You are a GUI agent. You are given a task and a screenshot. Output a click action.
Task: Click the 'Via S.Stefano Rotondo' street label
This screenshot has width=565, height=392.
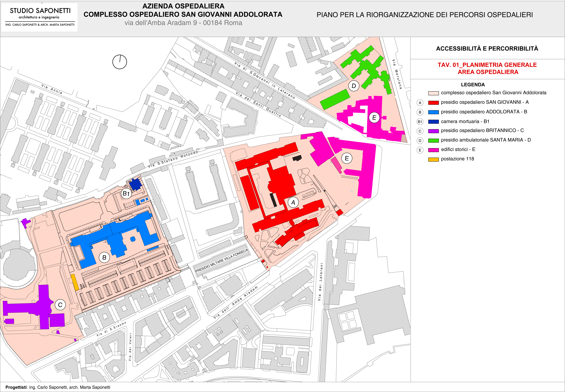(x=173, y=159)
